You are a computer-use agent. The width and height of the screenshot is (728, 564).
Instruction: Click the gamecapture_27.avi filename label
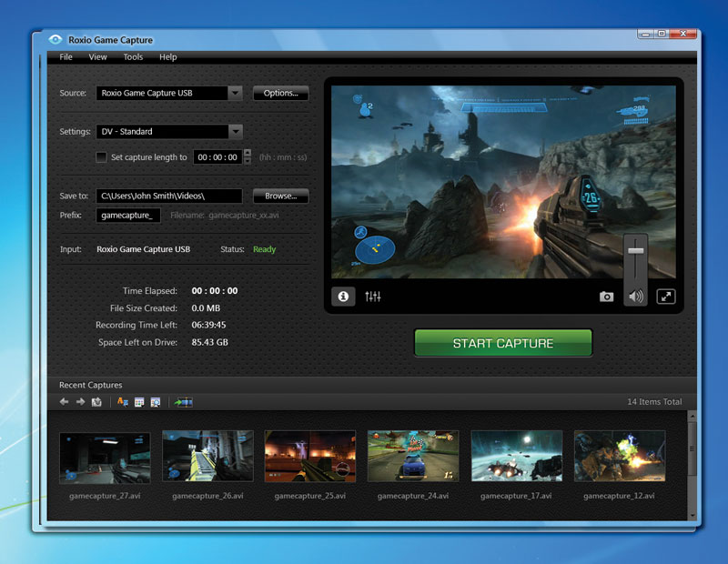point(105,496)
